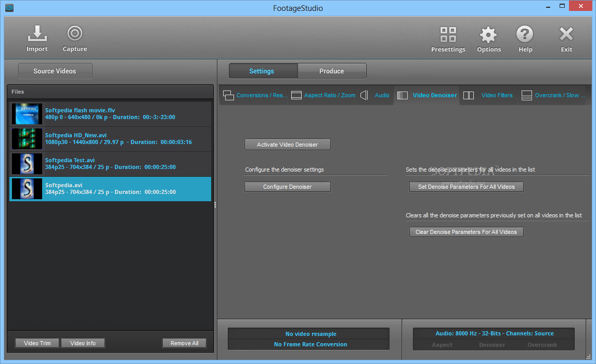Click Clear Denoise Parameters For All Videos
Screen dimensions: 596x364
click(x=467, y=232)
